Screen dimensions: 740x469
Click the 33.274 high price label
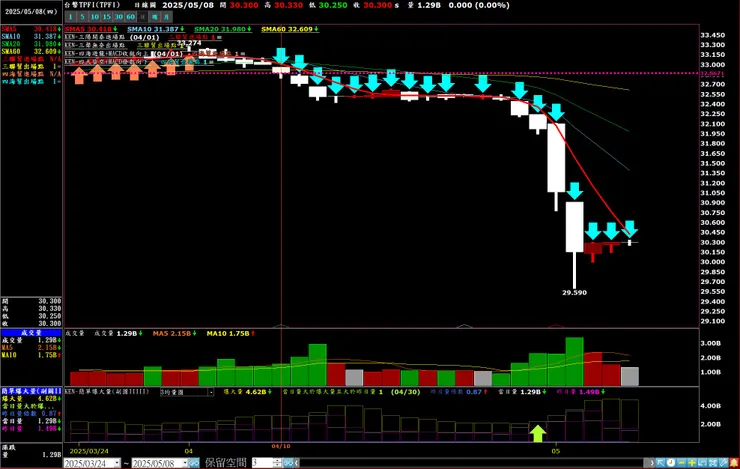coord(189,43)
